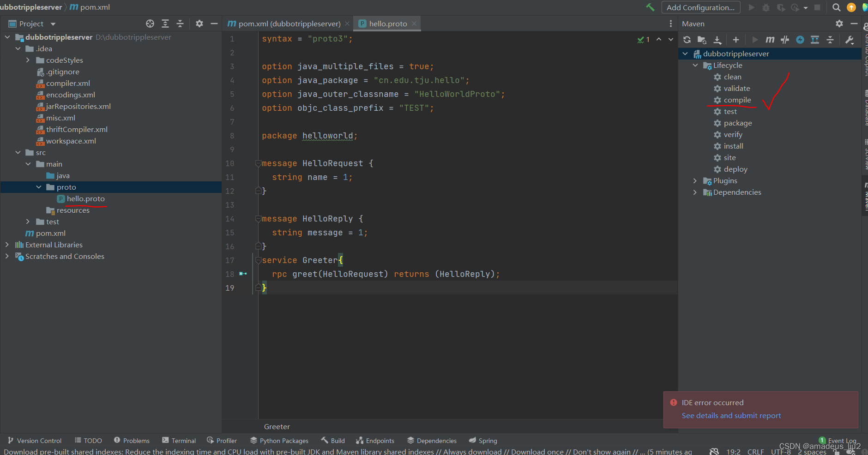Image resolution: width=868 pixels, height=455 pixels.
Task: Fold the HelloRequest message block
Action: pyautogui.click(x=259, y=163)
